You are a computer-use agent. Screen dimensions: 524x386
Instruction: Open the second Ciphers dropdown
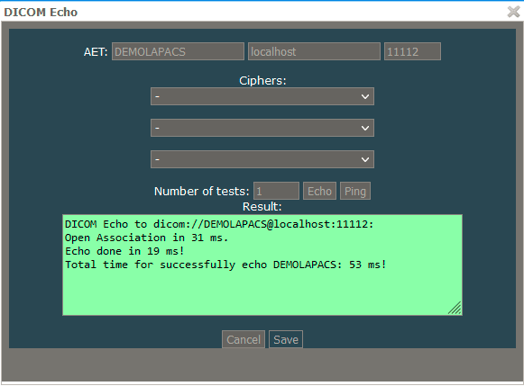coord(262,128)
